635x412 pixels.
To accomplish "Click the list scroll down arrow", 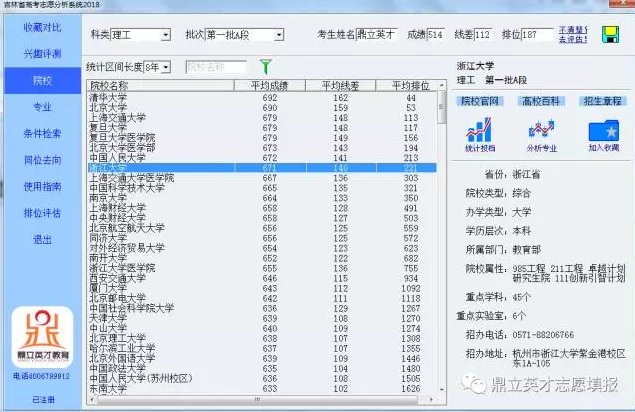I will pyautogui.click(x=442, y=390).
